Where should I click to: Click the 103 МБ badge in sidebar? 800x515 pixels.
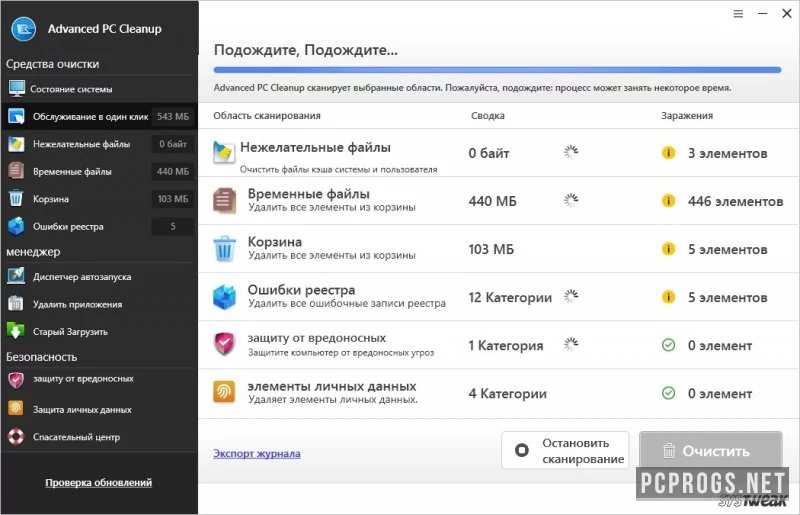point(172,199)
